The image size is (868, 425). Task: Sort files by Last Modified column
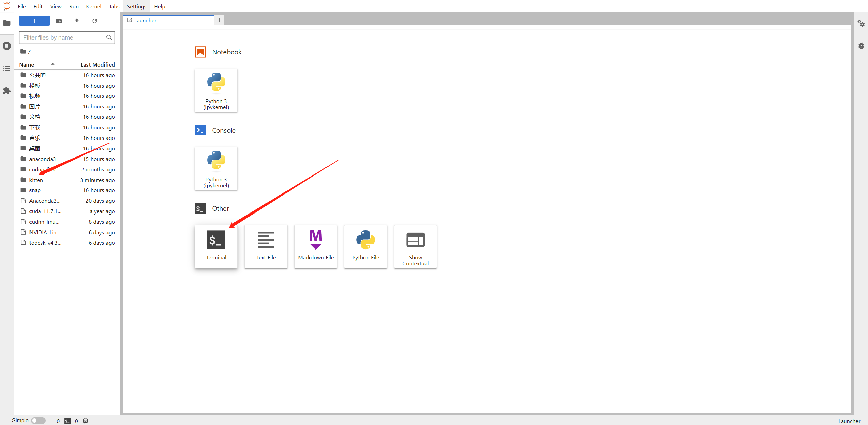tap(91, 64)
